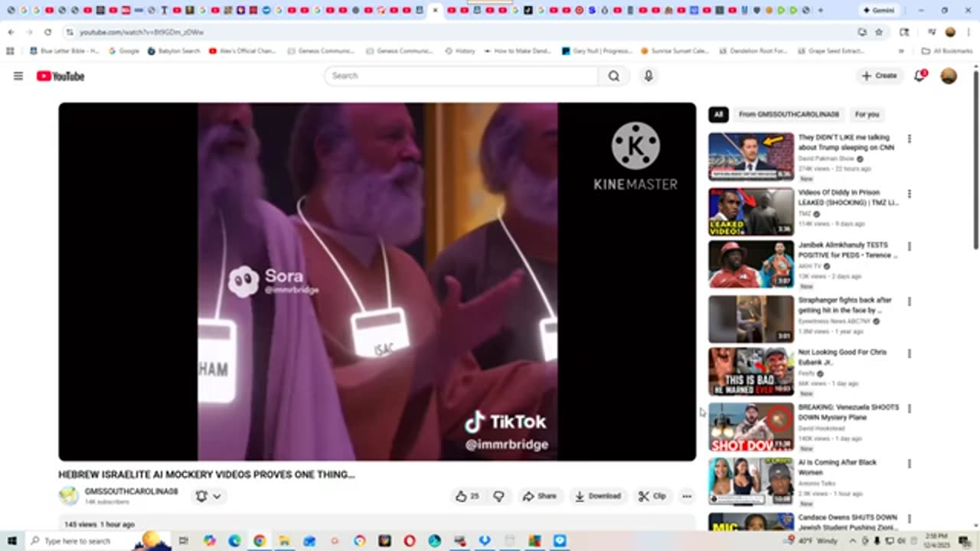Open File Explorer from the taskbar
The height and width of the screenshot is (551, 980).
(284, 541)
